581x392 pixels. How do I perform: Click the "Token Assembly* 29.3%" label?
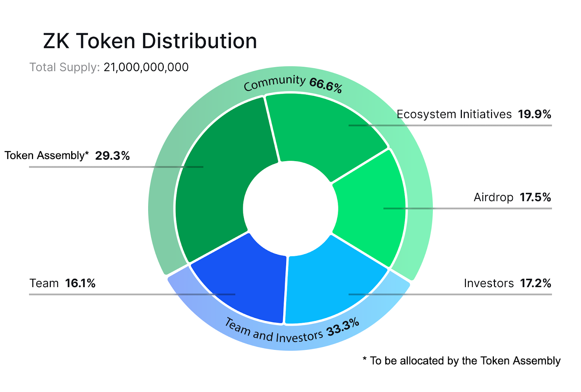pos(67,156)
